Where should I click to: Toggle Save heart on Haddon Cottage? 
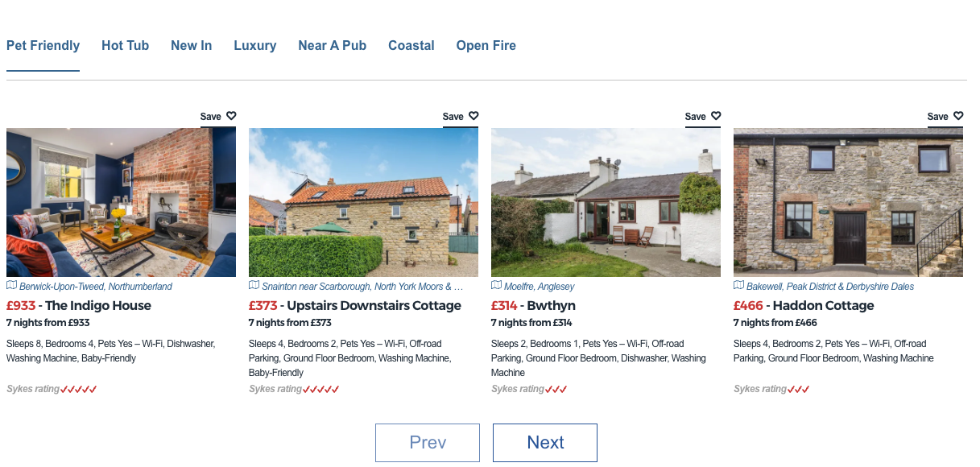[x=958, y=116]
